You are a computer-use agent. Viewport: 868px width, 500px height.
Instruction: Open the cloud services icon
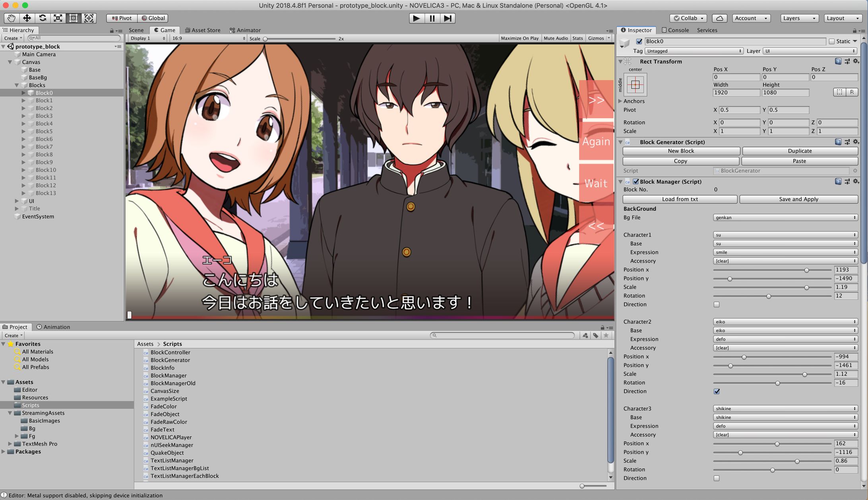click(x=719, y=18)
